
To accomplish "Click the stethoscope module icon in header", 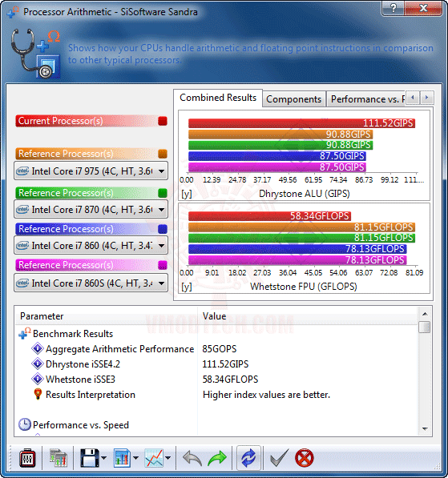I will click(x=35, y=54).
